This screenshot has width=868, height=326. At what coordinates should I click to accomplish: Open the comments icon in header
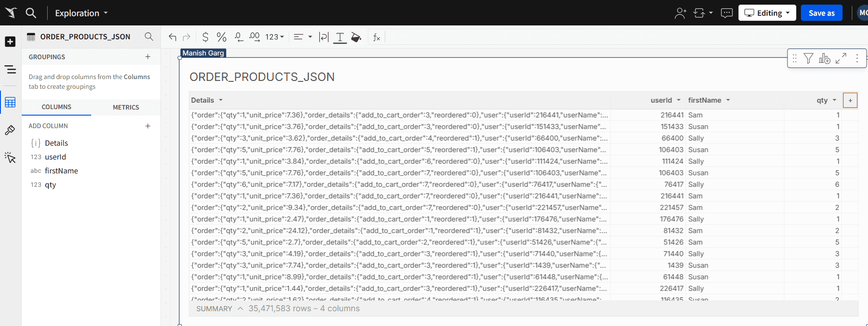[x=727, y=13]
